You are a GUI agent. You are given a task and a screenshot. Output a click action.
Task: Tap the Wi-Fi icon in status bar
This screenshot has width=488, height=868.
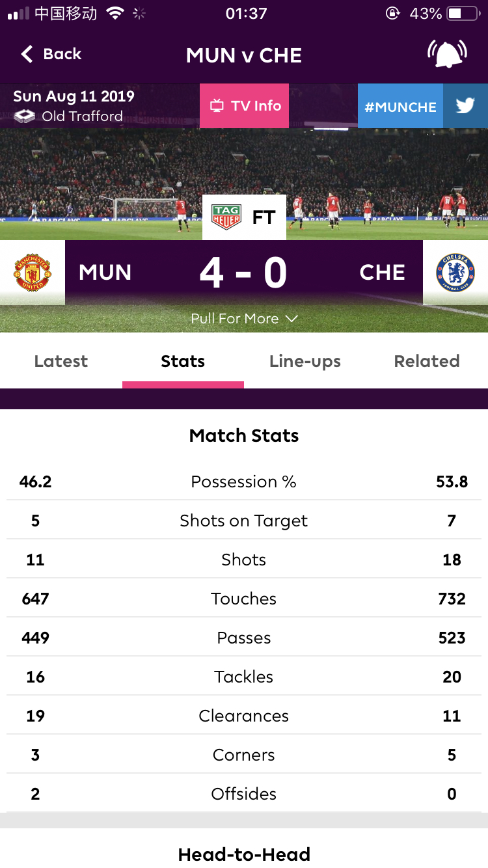115,13
